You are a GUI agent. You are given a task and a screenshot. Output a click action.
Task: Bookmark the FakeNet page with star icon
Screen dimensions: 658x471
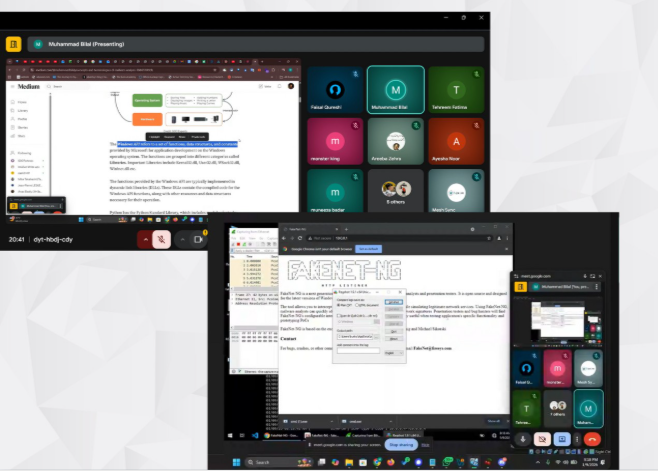pos(489,238)
